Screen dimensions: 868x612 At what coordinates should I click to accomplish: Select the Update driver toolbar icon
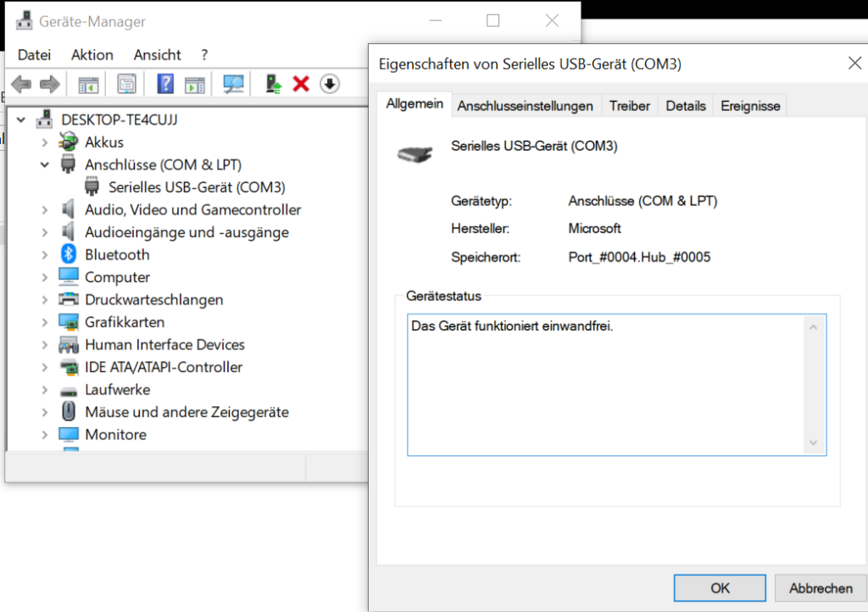point(273,84)
